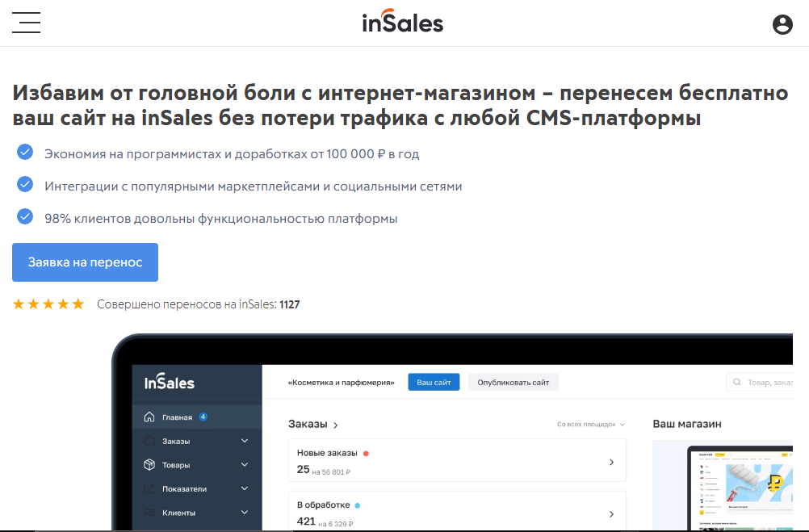Screen dimensions: 809x532
Task: Click the inSales logo in the header
Action: [402, 21]
